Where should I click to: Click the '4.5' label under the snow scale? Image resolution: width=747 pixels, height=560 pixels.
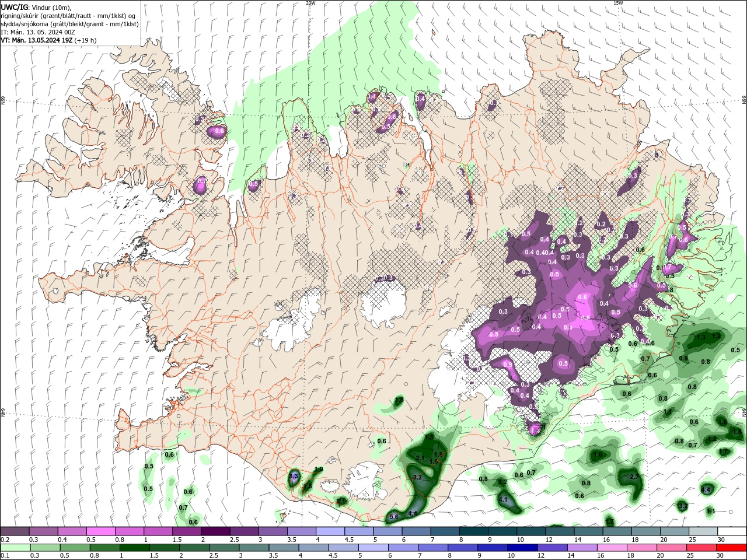tap(348, 540)
